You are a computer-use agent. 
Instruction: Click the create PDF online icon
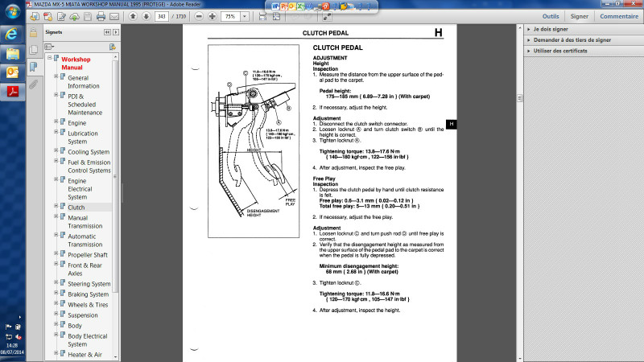[x=48, y=16]
